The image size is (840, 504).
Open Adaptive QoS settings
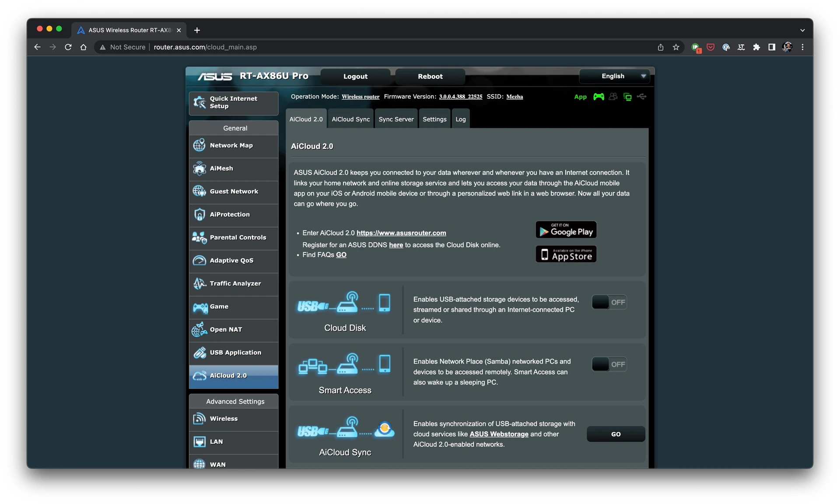[234, 261]
